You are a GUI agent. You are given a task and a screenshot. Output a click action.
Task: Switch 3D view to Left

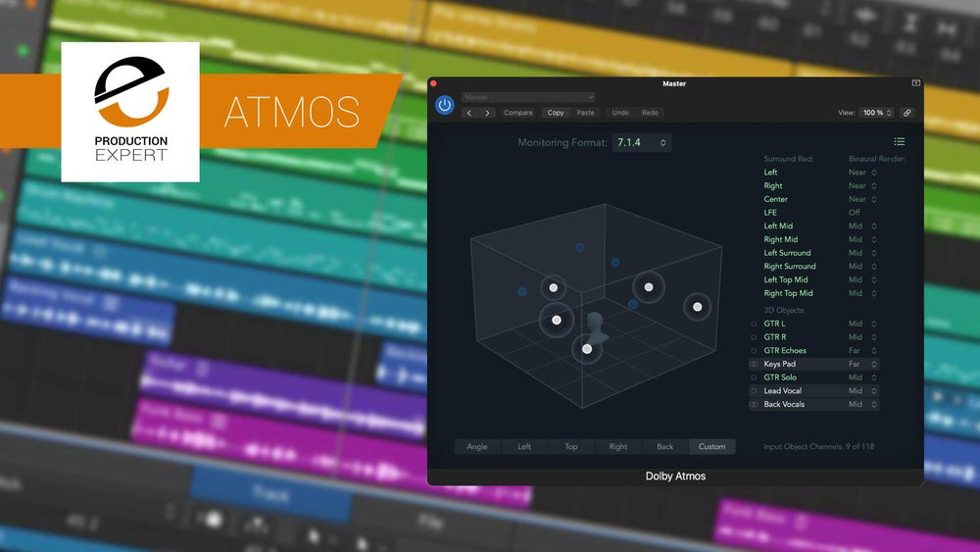point(523,446)
